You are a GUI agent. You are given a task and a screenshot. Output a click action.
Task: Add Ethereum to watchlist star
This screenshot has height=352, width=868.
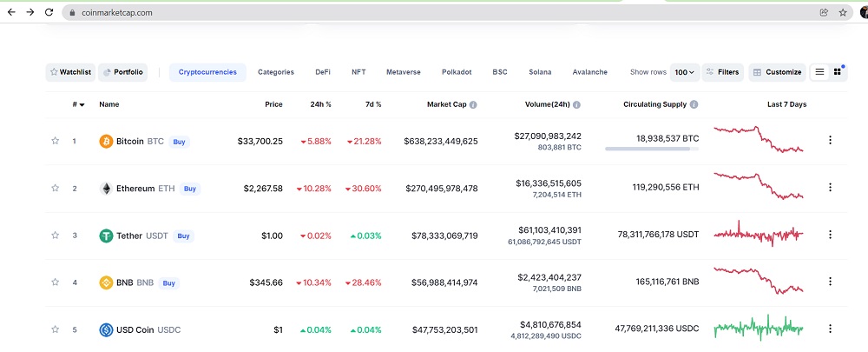click(x=55, y=188)
